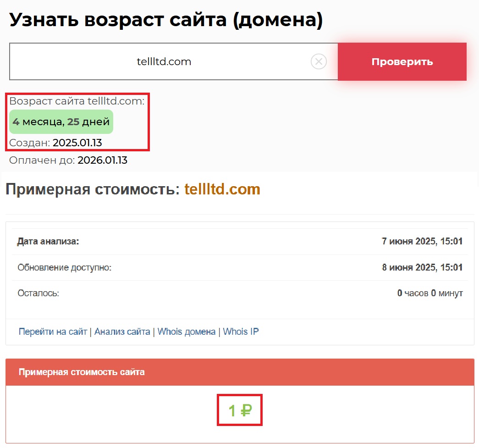Open the Перейти на сайт link

click(53, 332)
